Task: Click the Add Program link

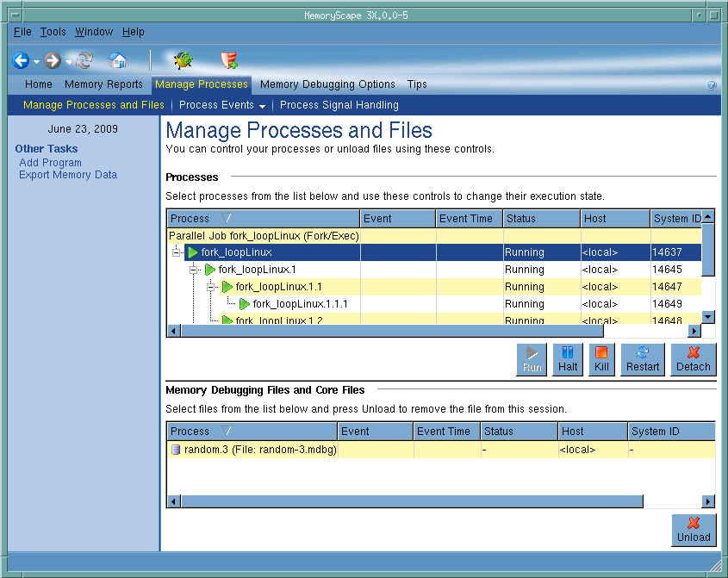Action: click(50, 163)
